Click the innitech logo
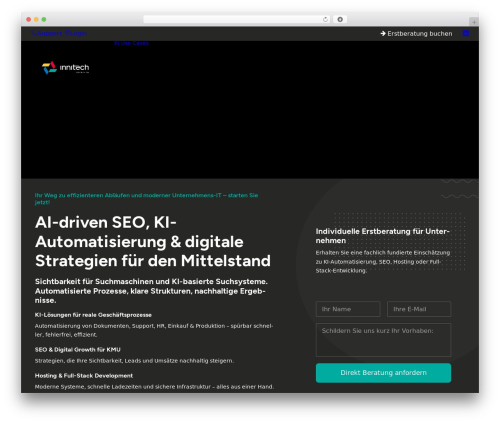 click(66, 68)
